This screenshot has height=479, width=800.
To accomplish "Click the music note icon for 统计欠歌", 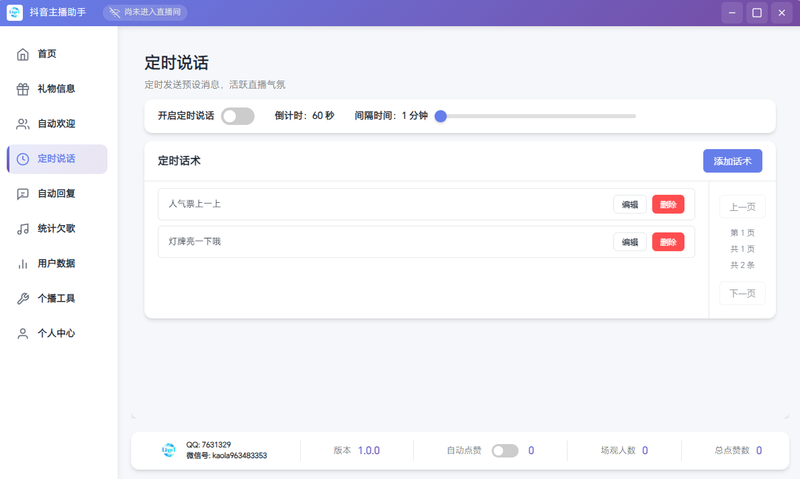I will [23, 229].
